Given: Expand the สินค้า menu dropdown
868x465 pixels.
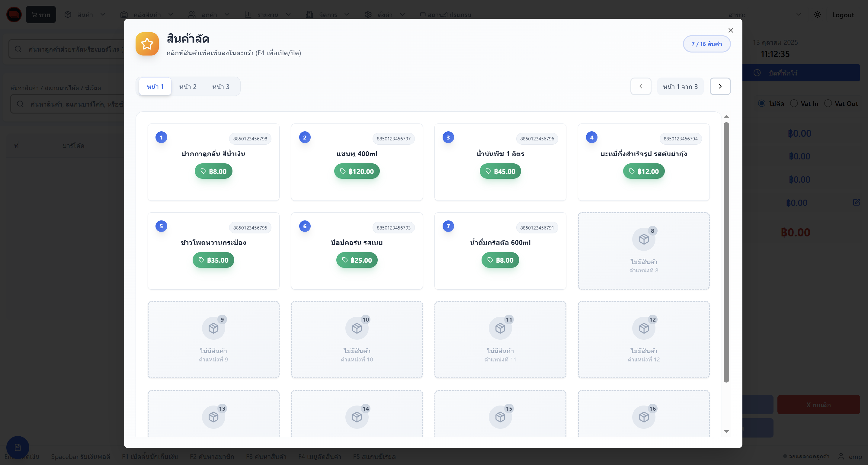Looking at the screenshot, I should tap(85, 14).
